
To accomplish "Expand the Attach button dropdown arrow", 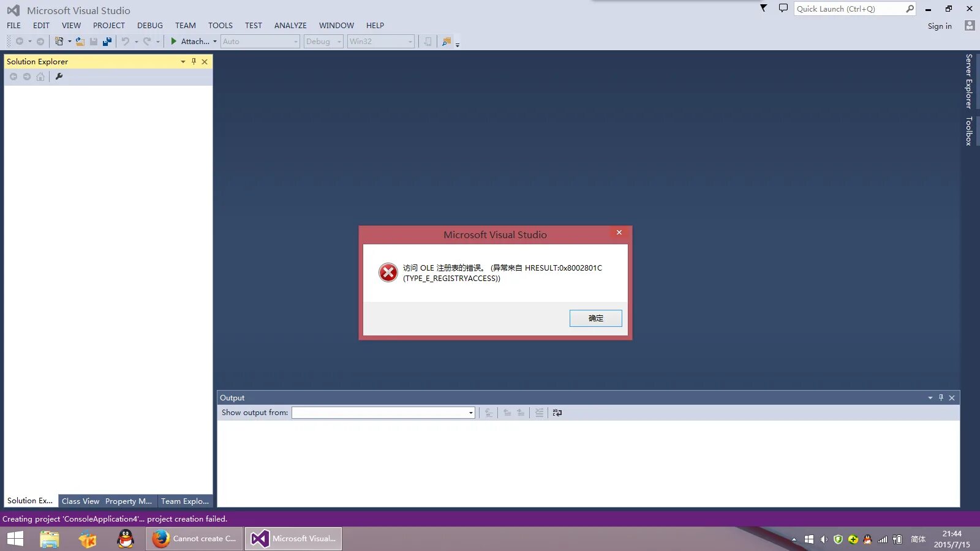I will point(215,42).
